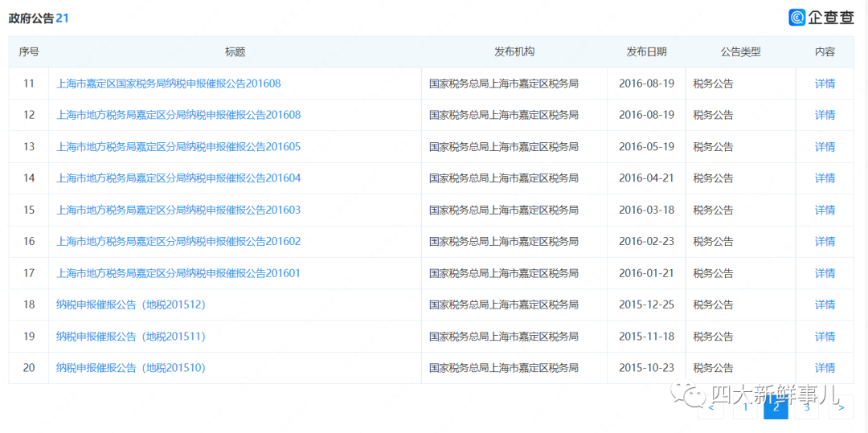Click 详情 for row 19
Screen dimensions: 868x433
pos(825,337)
